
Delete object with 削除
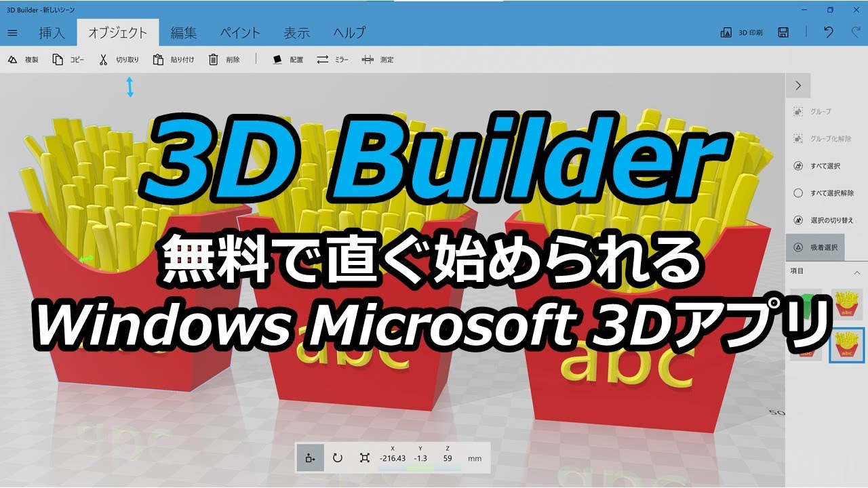(x=224, y=60)
